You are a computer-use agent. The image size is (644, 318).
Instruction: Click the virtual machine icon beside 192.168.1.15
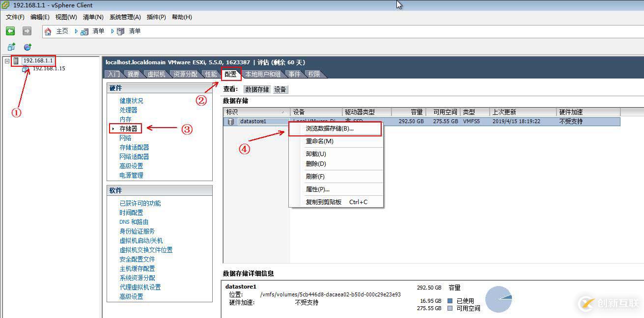coord(25,69)
